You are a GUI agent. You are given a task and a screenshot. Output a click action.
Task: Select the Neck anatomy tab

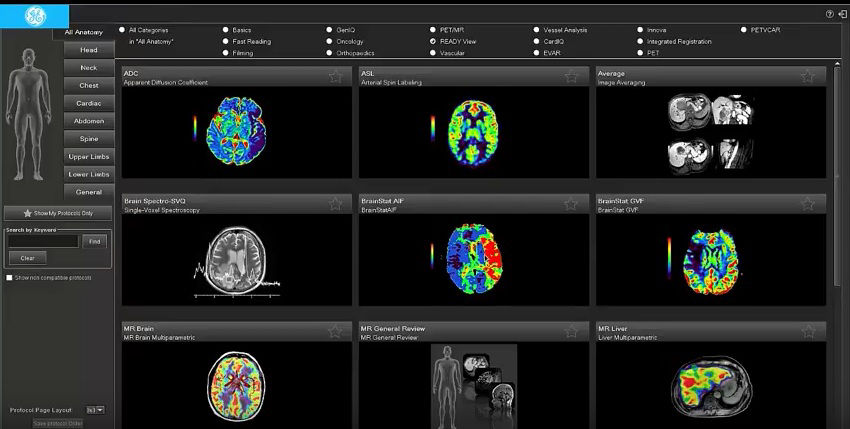point(89,68)
